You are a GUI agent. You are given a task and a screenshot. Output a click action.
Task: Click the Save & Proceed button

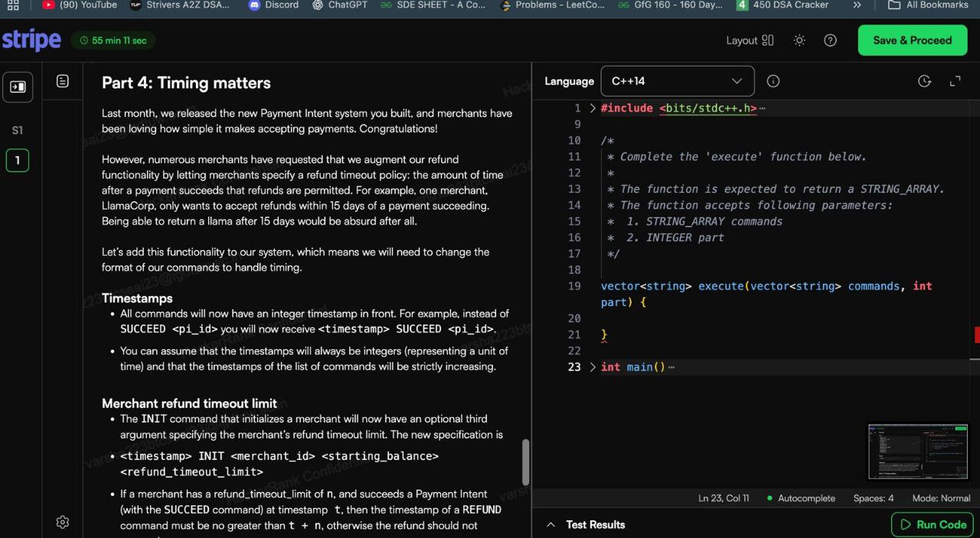pyautogui.click(x=912, y=41)
